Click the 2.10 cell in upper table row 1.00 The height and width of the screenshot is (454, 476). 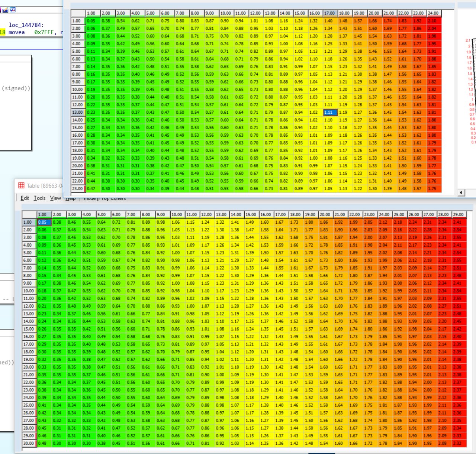tap(434, 21)
